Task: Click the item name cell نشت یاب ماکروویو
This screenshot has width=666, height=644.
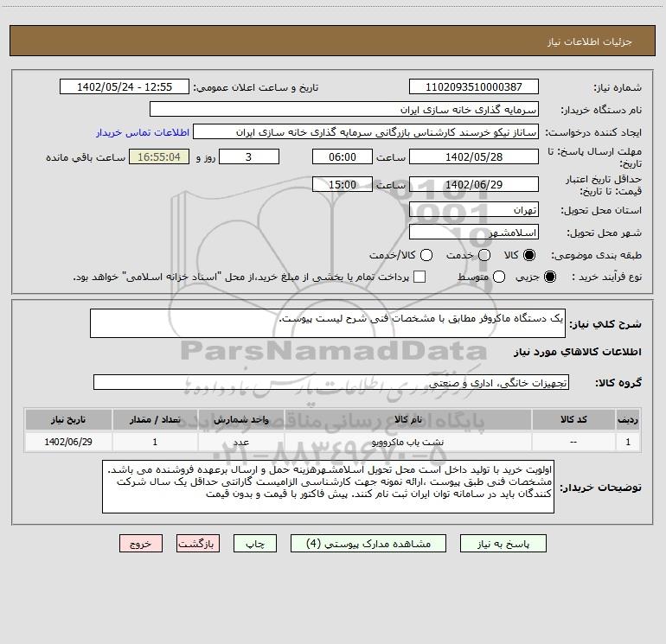Action: coord(407,442)
